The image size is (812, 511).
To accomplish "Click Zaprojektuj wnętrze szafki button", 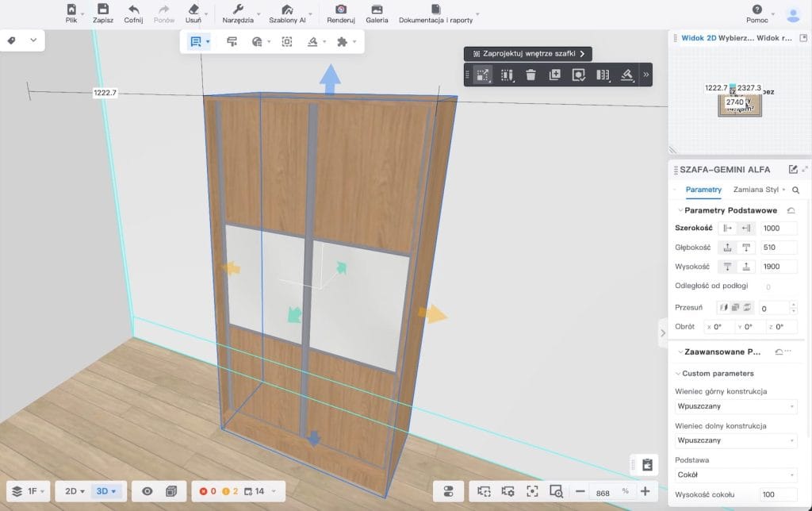I will coord(528,54).
